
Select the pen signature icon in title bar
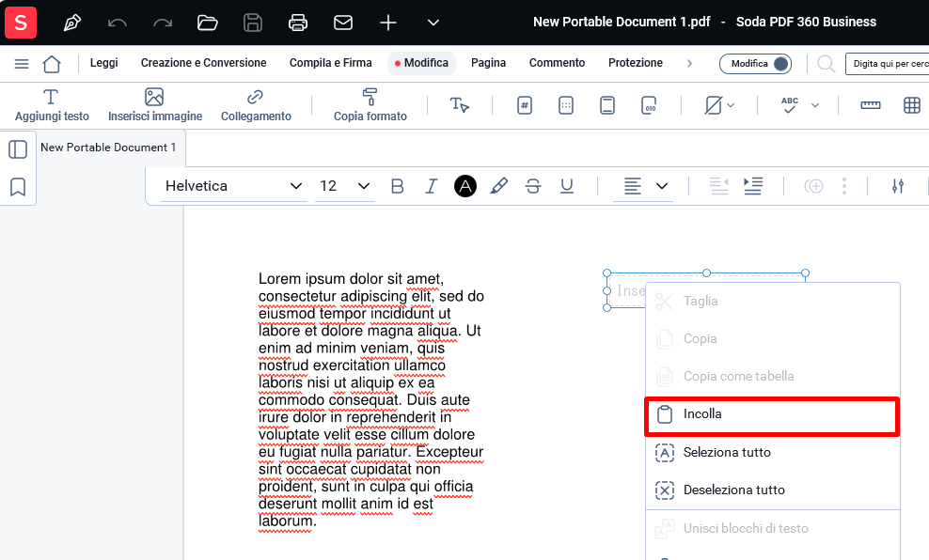(x=72, y=23)
